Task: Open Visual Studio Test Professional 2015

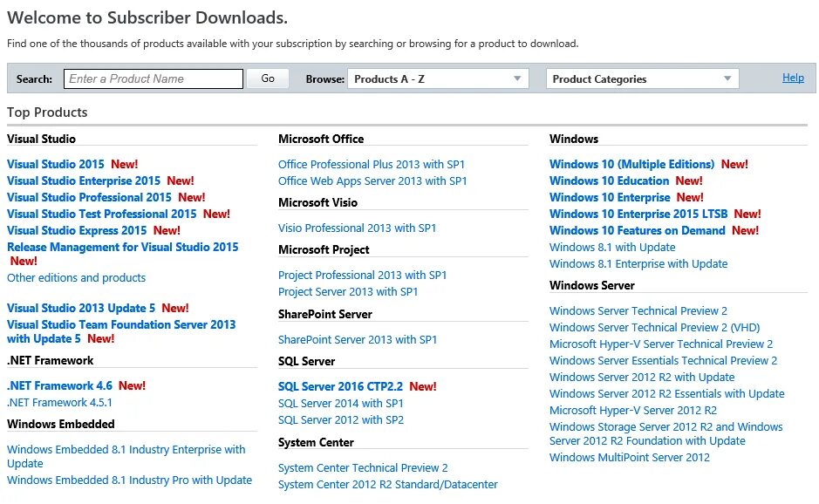Action: [x=101, y=215]
